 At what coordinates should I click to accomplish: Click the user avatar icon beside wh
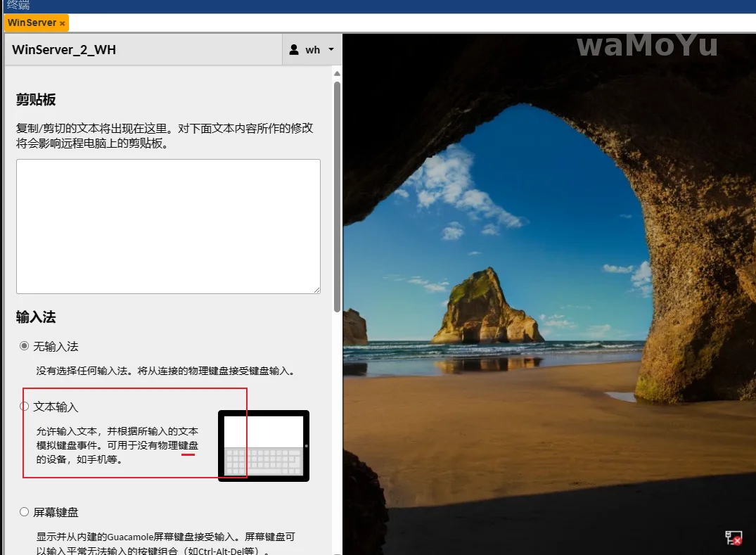(x=294, y=50)
